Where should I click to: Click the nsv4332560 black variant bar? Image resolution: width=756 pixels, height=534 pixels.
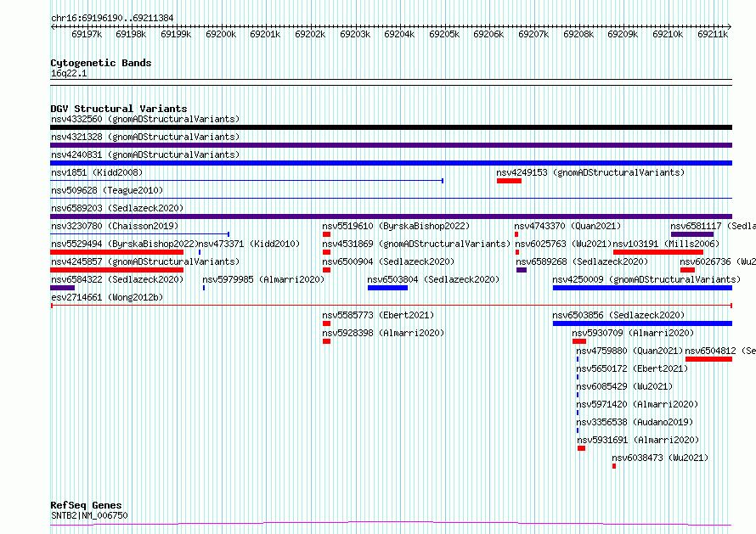[391, 127]
